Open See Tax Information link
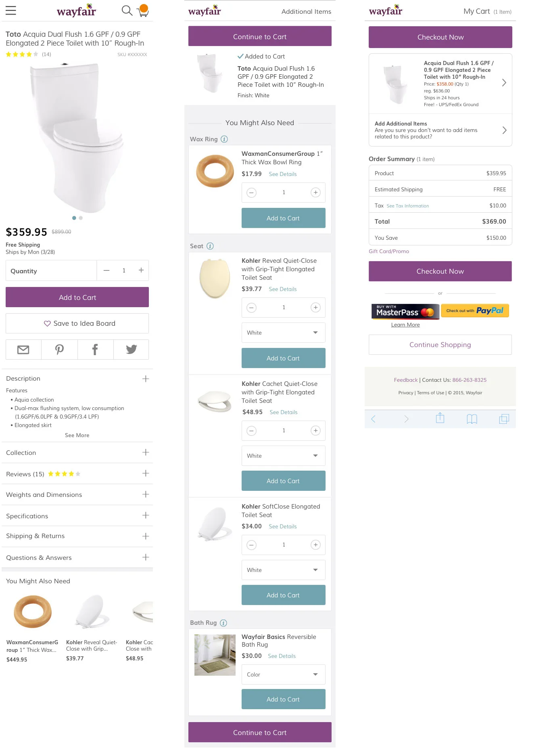 407,206
